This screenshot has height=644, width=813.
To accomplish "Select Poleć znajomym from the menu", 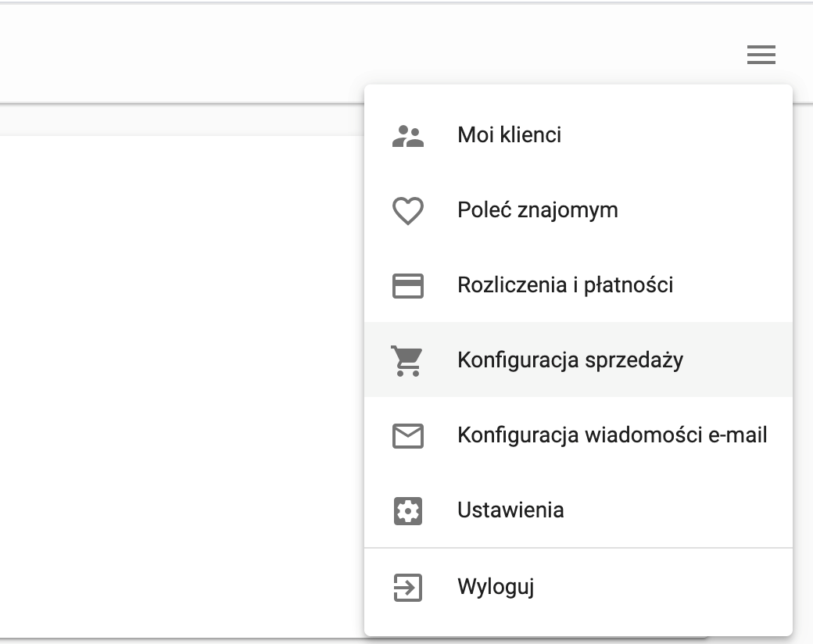I will [x=578, y=210].
